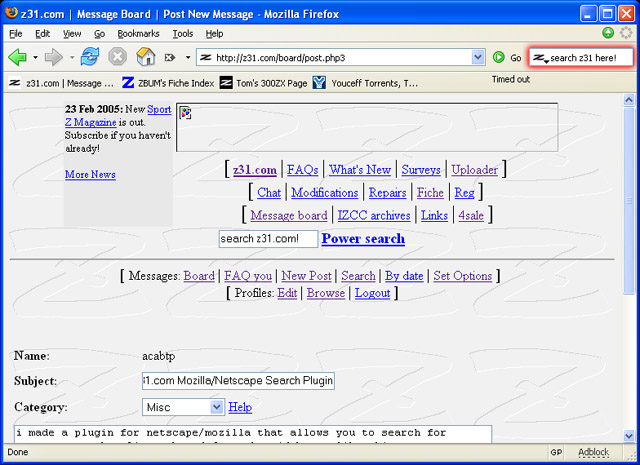The image size is (640, 465).
Task: Click the green update arrow icon
Action: pos(608,33)
